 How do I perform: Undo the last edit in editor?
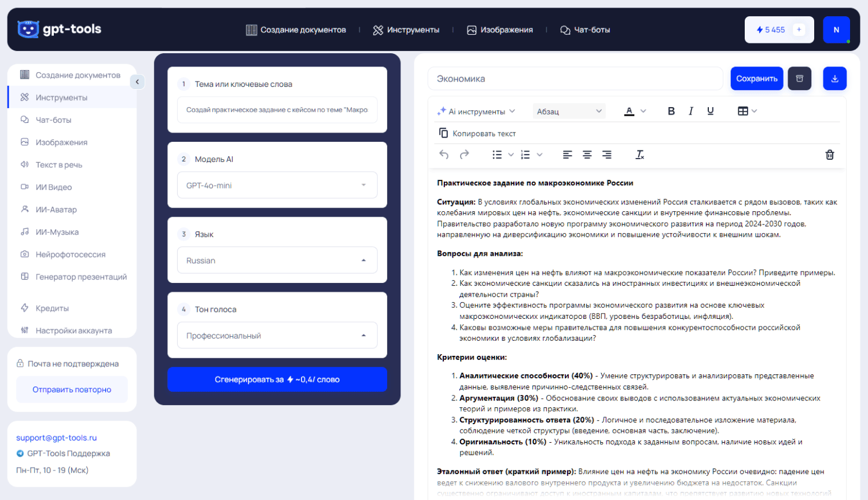coord(444,155)
